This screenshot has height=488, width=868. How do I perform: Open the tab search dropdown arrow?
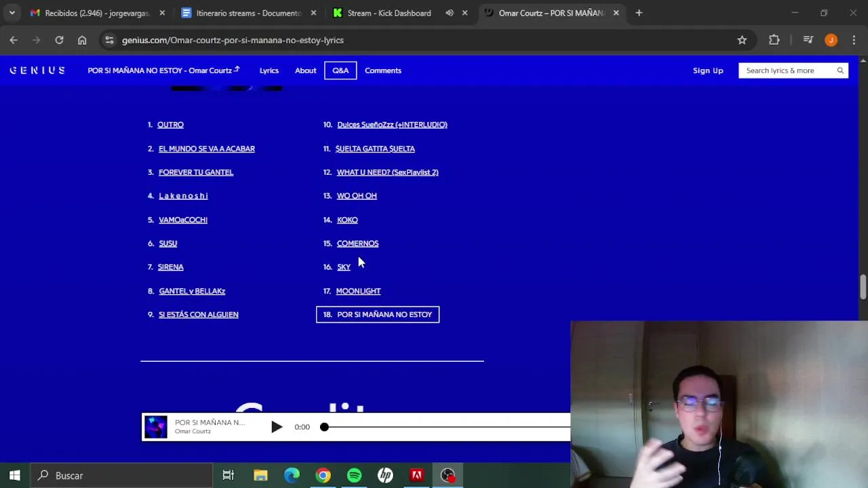12,13
